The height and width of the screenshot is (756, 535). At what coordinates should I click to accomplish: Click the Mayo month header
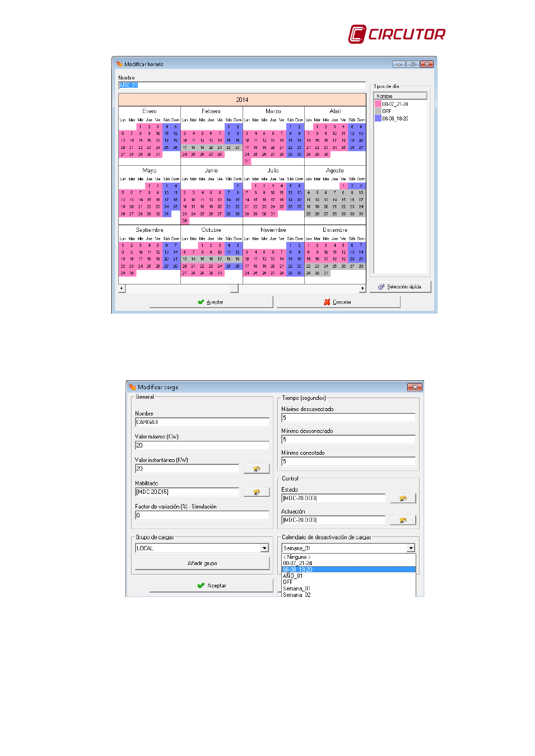click(x=150, y=171)
